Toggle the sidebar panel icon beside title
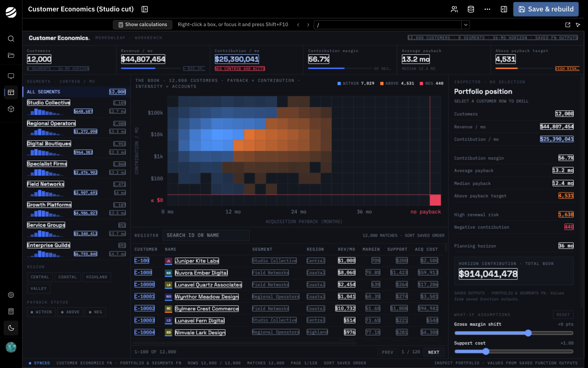 click(145, 9)
